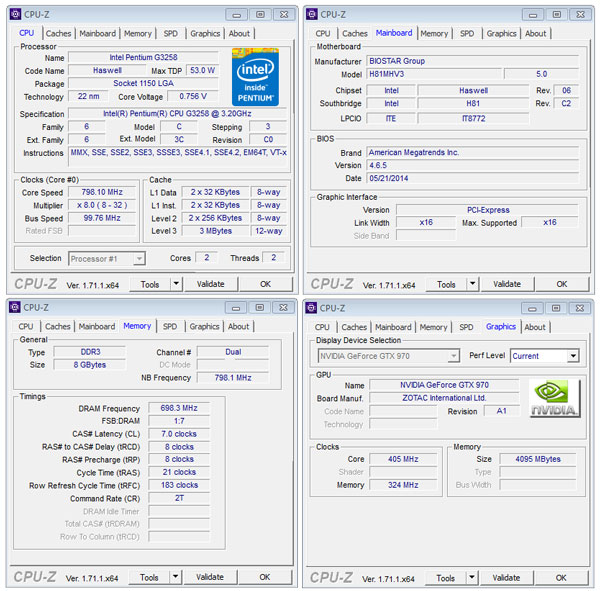Click the Specification field Intel(R) Pentium(R) CPU G3258
Screen dimensions: 600x591
point(178,114)
